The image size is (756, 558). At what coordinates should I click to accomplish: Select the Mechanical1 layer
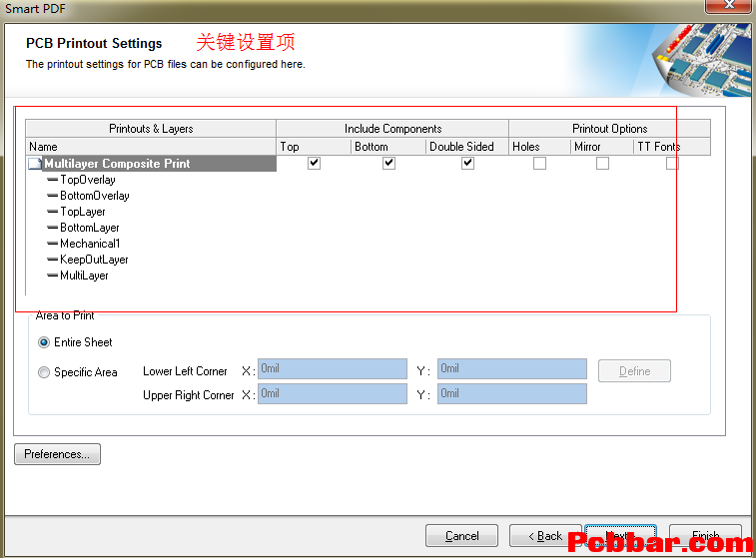[x=90, y=244]
